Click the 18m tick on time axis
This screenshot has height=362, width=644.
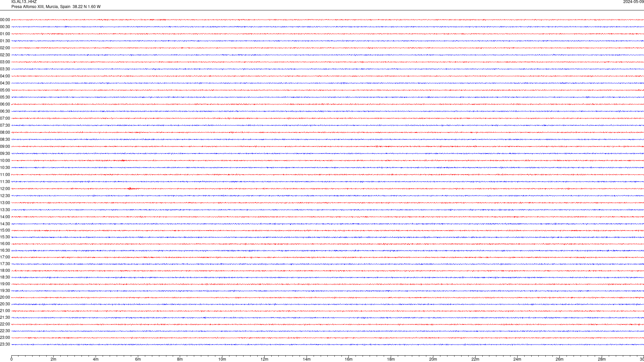pos(391,359)
